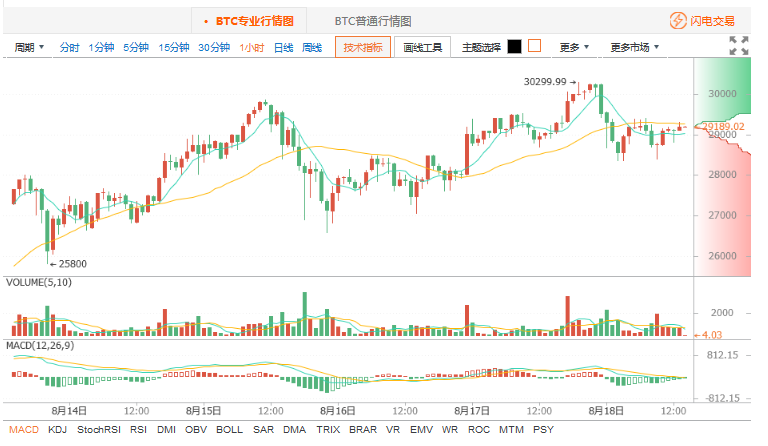Screen dimensions: 768x446
Task: Expand the 更多市场 markets dropdown
Action: coord(635,47)
